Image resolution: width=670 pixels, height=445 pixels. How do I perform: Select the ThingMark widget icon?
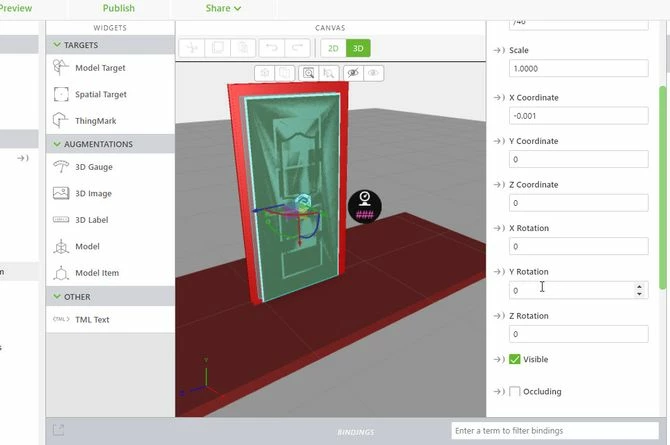60,121
